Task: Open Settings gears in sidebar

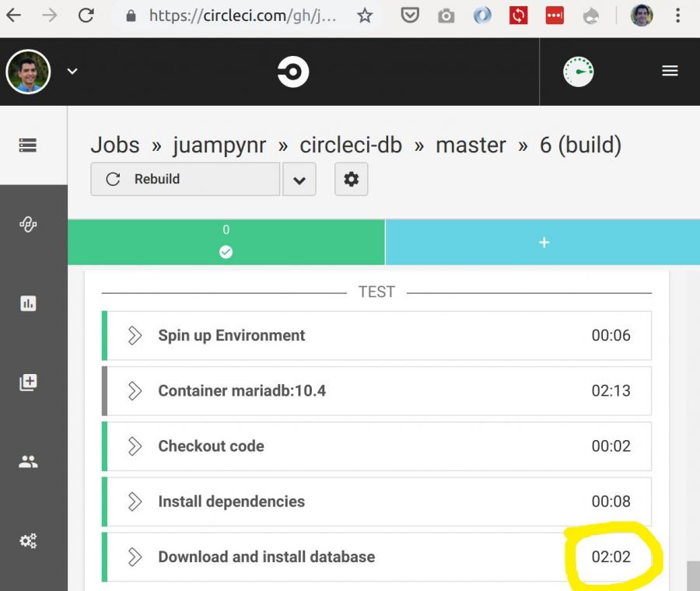Action: (x=28, y=540)
